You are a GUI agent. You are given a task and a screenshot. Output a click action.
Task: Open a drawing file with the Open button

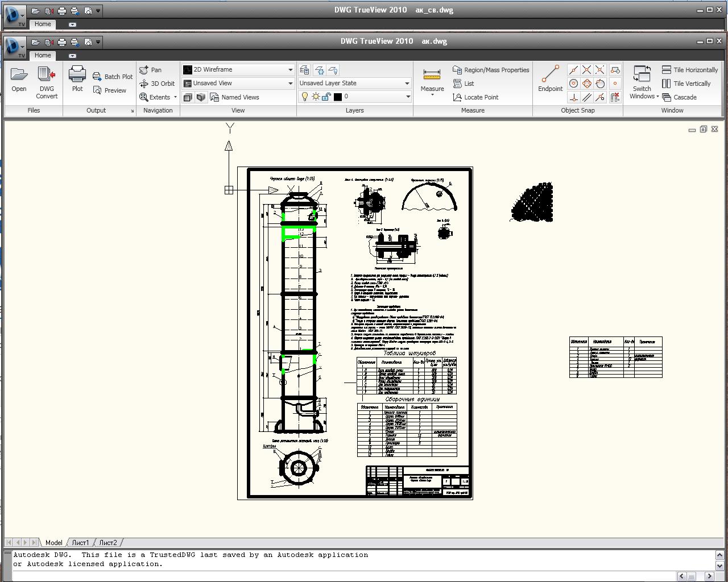19,79
